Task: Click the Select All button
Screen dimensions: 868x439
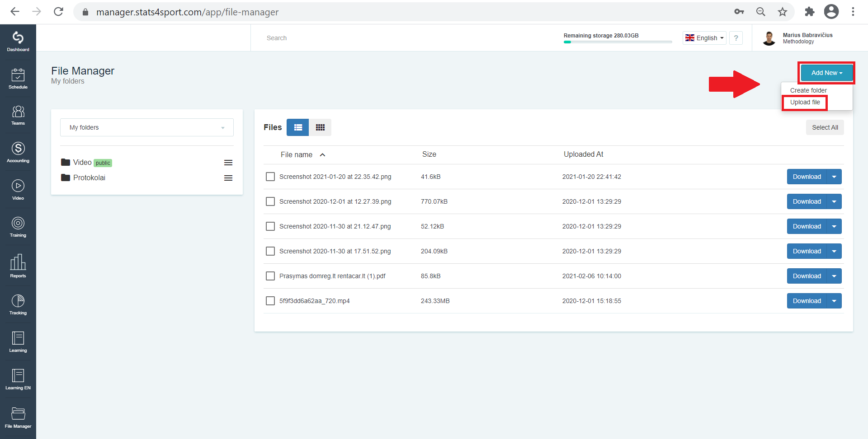Action: (825, 127)
